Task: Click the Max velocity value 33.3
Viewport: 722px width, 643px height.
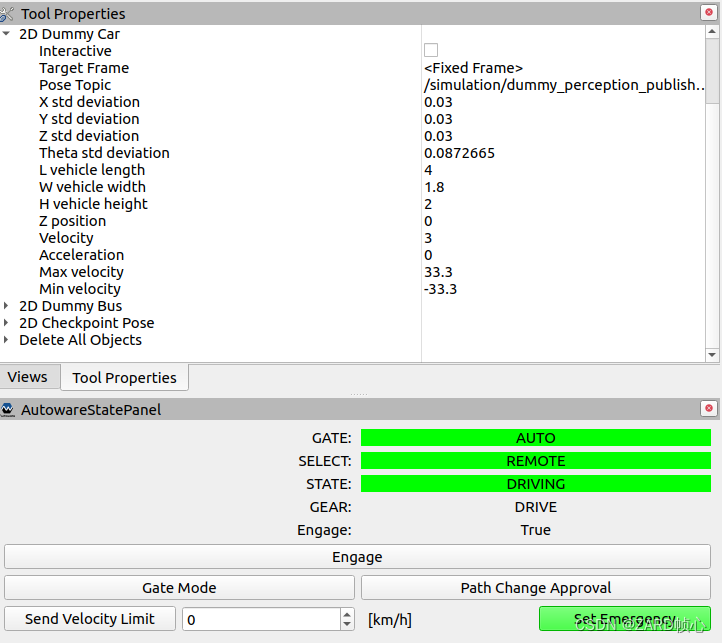Action: click(x=438, y=272)
